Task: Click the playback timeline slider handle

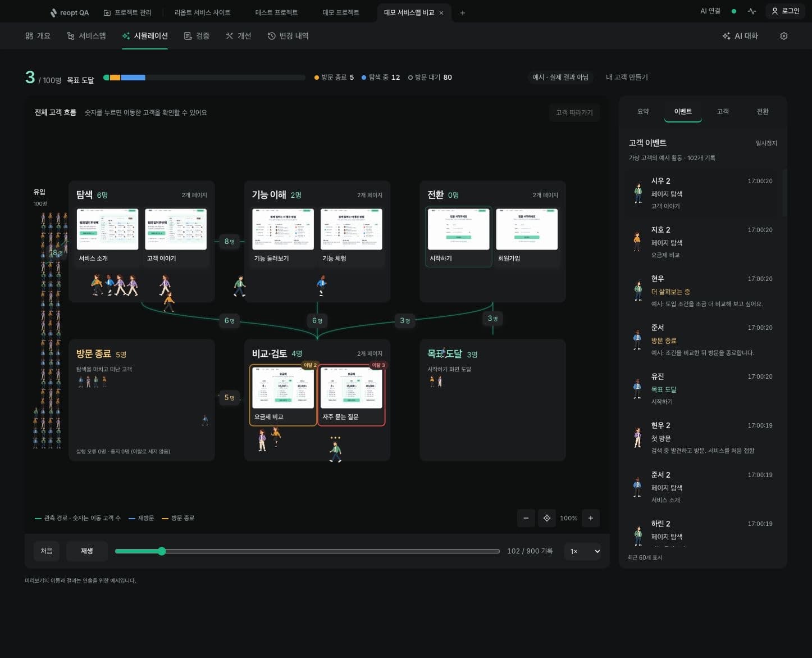Action: (x=162, y=551)
